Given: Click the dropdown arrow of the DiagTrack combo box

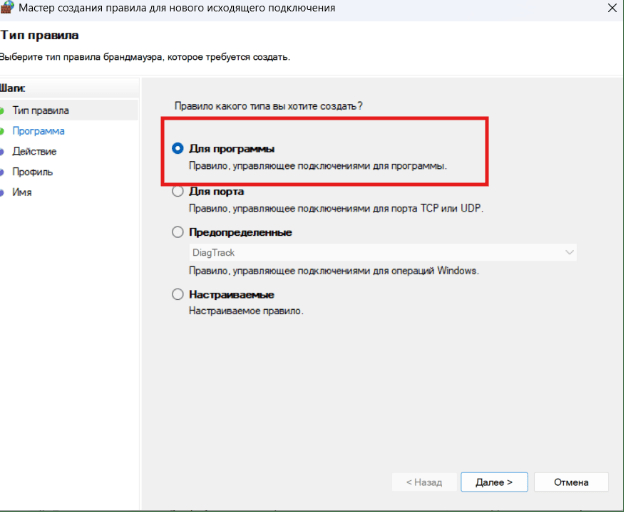Looking at the screenshot, I should [569, 253].
